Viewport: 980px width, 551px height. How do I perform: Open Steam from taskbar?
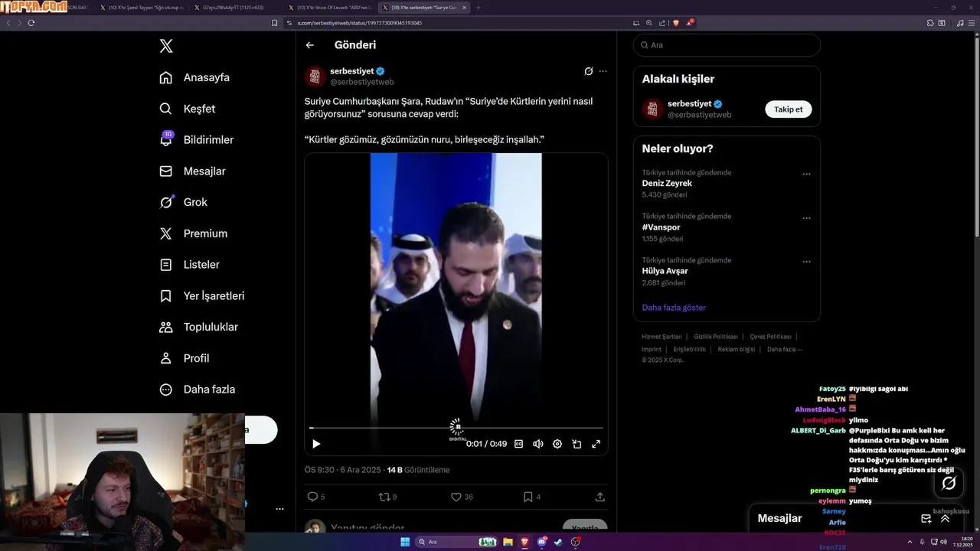(558, 542)
